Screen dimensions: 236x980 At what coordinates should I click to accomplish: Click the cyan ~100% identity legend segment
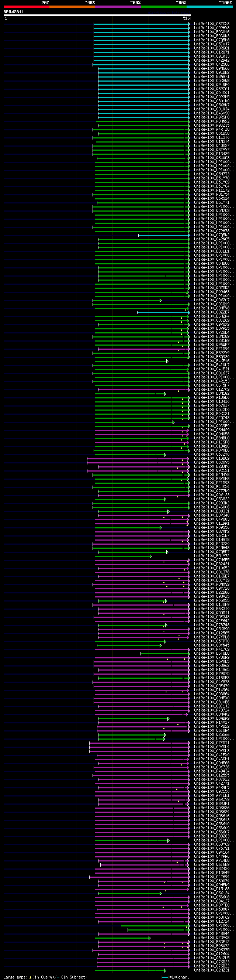209,7
